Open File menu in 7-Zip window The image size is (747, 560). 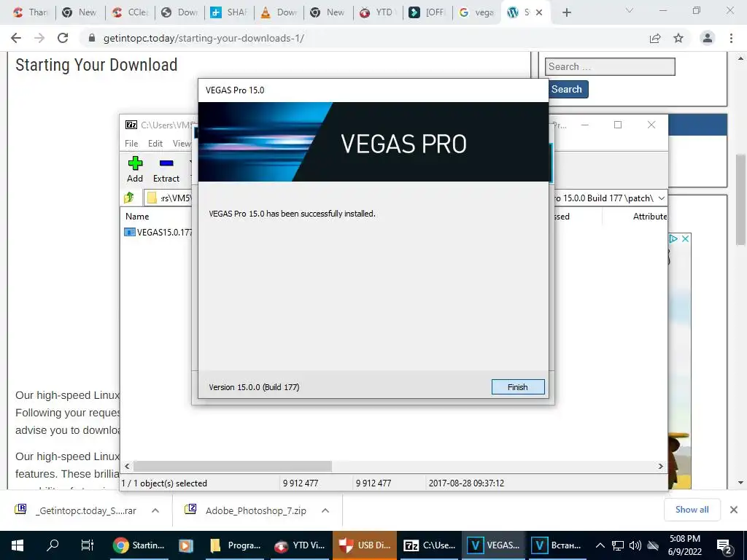pos(131,144)
